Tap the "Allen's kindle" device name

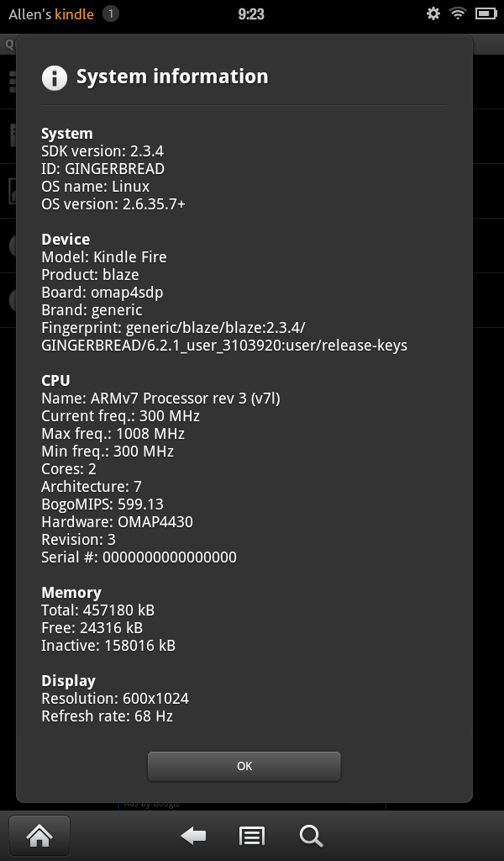click(51, 14)
